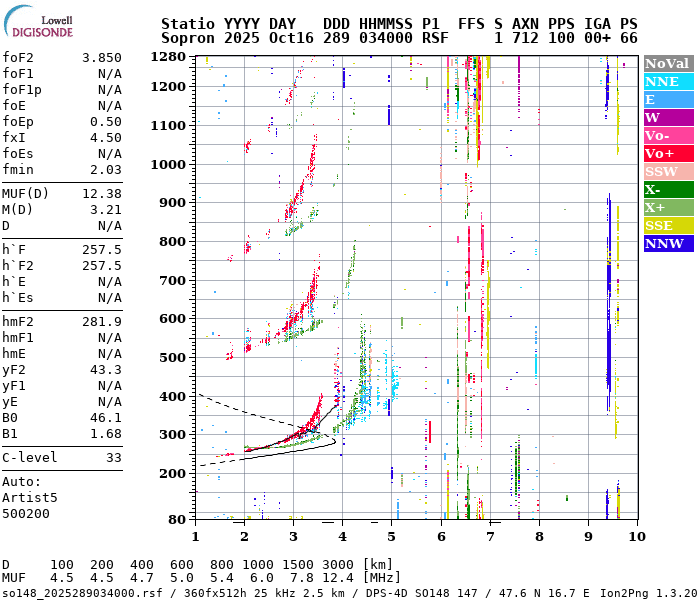Click the Artist5 auto-scaling label
Screen dimensions: 700x600
click(30, 497)
